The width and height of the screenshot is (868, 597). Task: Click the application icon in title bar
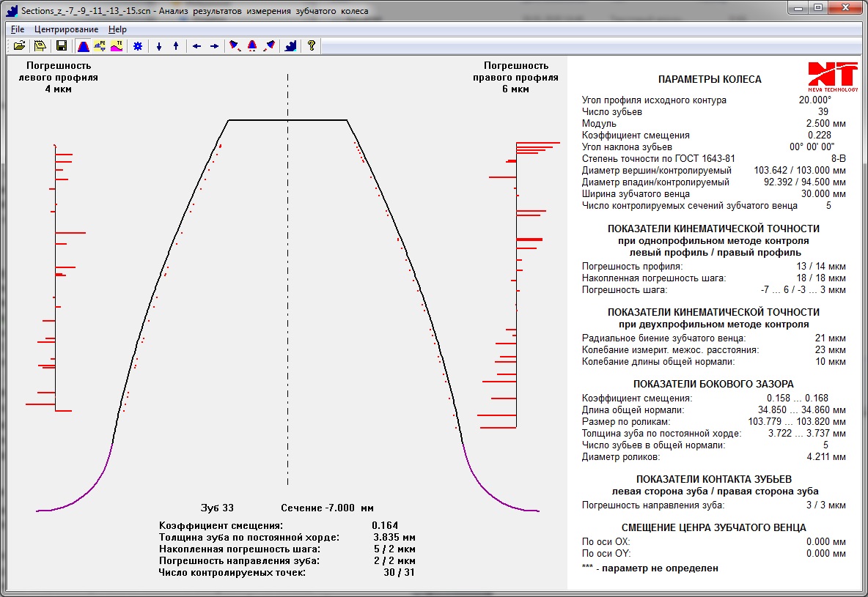[x=11, y=10]
